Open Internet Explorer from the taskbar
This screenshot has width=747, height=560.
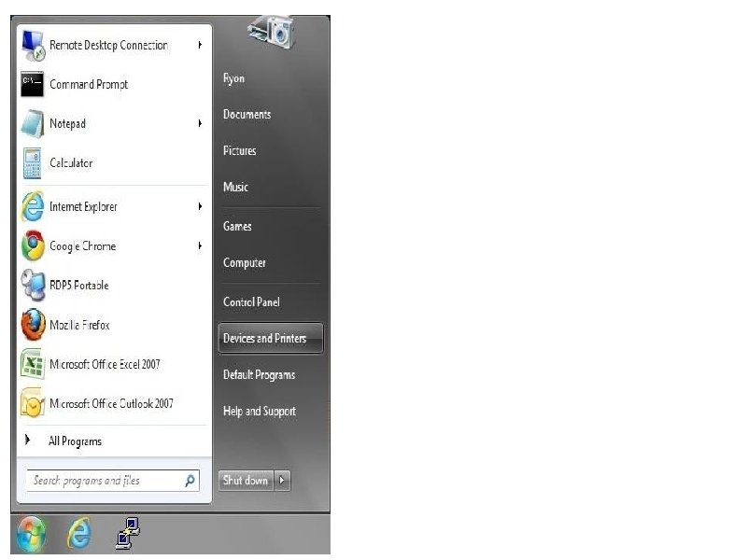point(79,533)
